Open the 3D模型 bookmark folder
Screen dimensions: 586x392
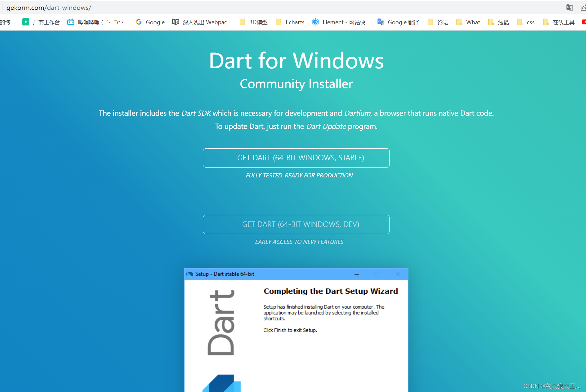253,22
